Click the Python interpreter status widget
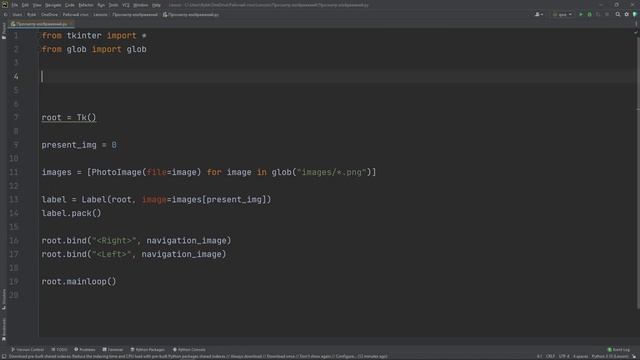 pyautogui.click(x=610, y=357)
